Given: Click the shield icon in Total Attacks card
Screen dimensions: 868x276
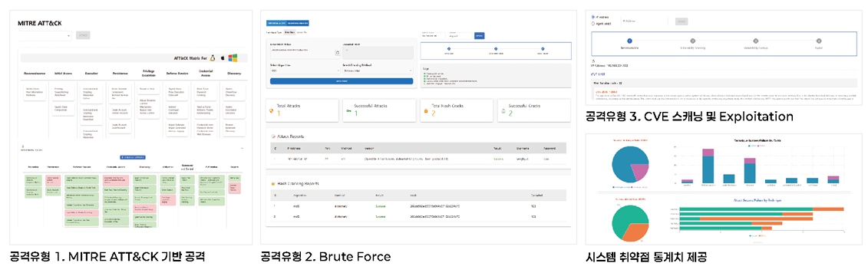Looking at the screenshot, I should [271, 110].
